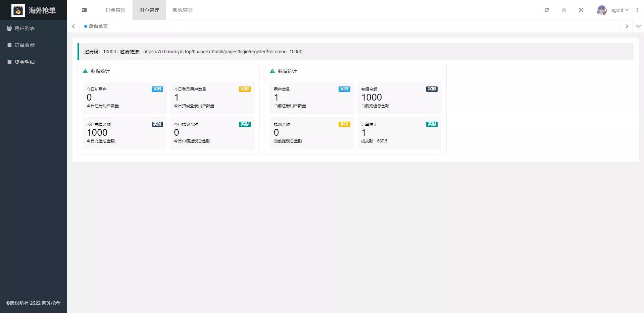Enter fullscreen via the expand icon
Screen dimensions: 644x313
tap(581, 10)
